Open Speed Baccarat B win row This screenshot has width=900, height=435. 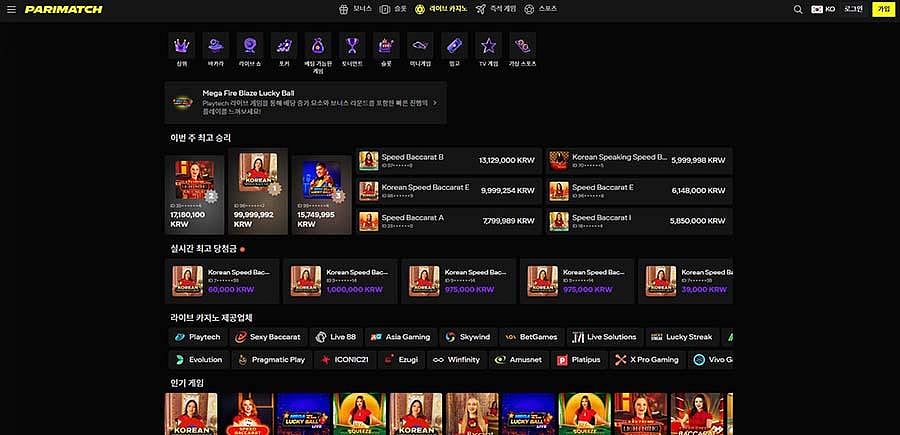[449, 161]
